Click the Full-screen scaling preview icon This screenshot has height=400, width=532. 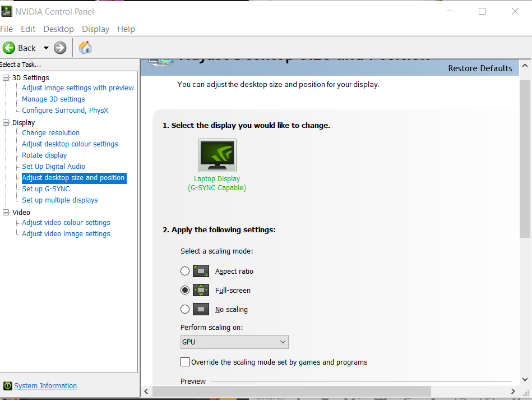201,290
